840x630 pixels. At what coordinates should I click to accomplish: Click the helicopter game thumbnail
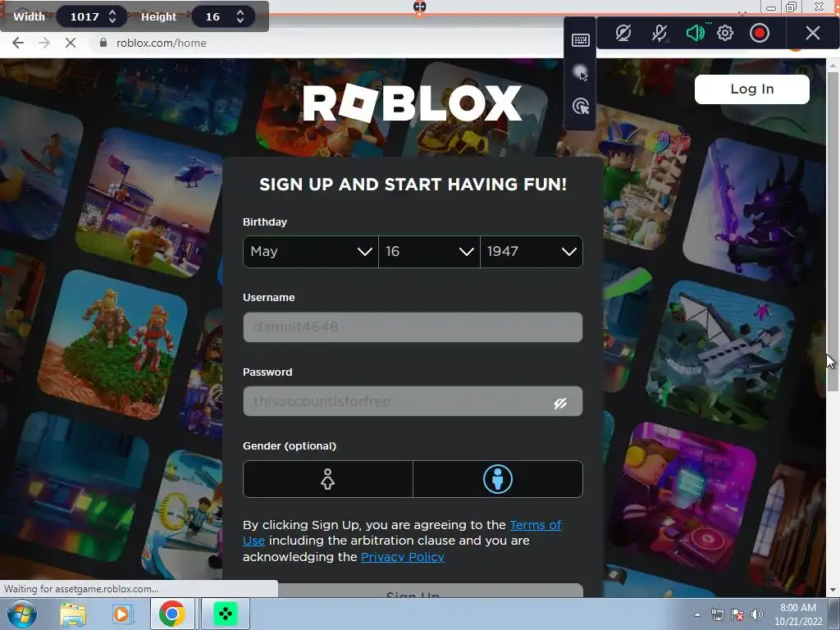tap(149, 203)
